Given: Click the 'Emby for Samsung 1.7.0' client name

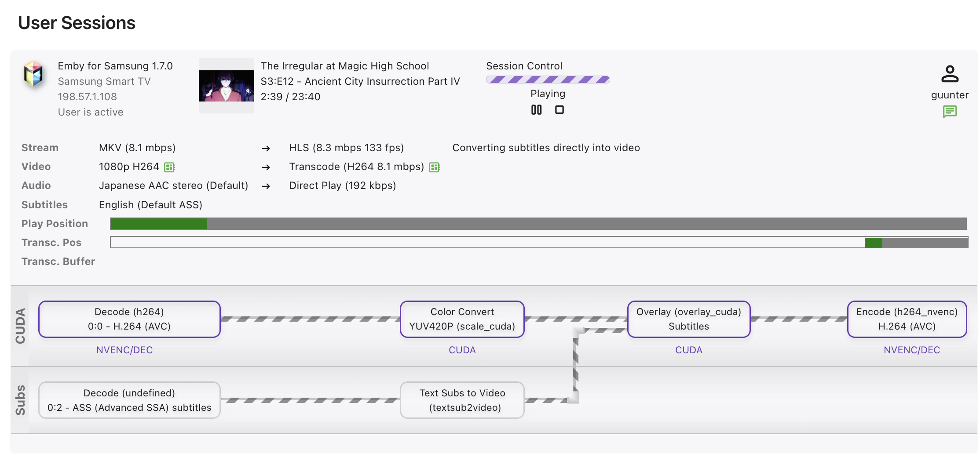Looking at the screenshot, I should (115, 66).
